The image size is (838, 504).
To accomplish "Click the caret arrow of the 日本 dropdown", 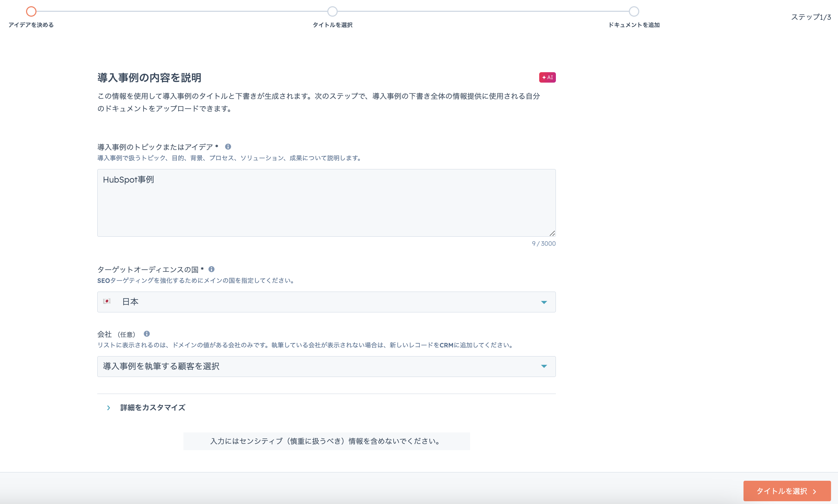I will pos(544,302).
